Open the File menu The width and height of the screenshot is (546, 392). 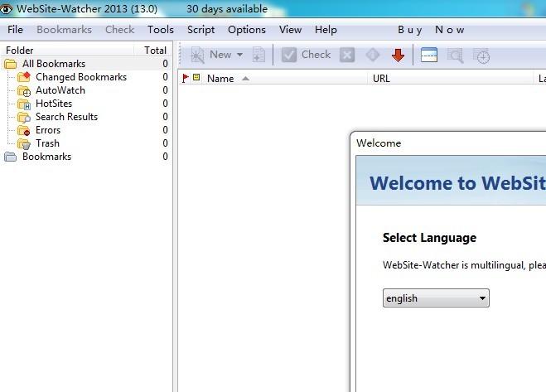(15, 30)
